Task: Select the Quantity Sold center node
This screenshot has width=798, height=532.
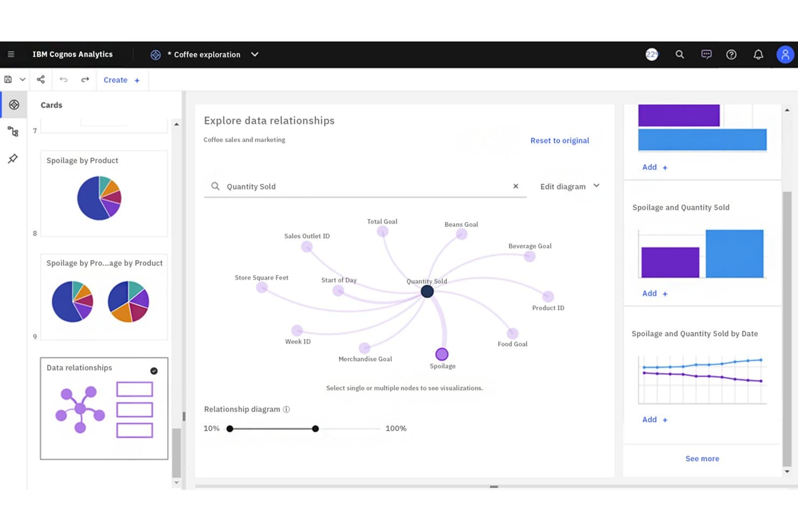Action: [427, 292]
